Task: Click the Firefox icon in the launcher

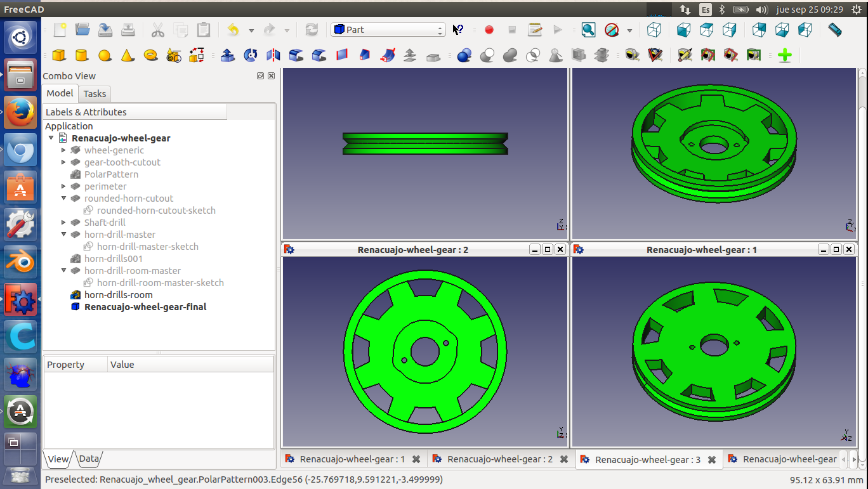Action: (20, 114)
